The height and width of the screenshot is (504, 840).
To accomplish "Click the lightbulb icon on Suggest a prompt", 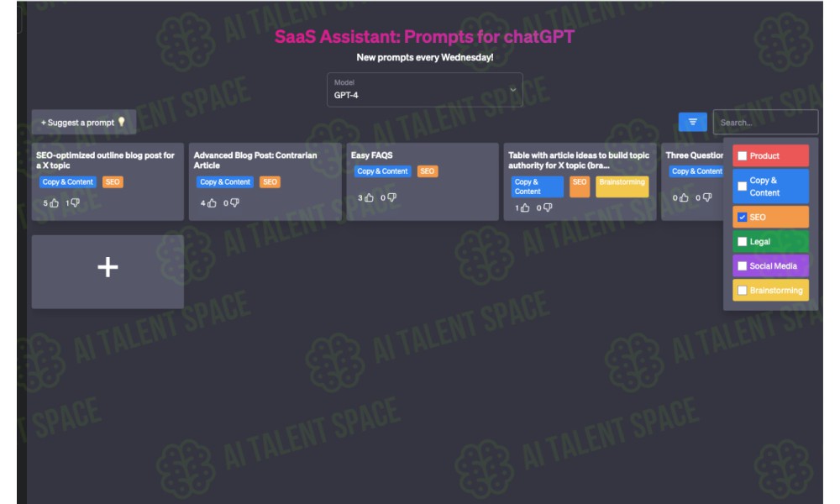I will (x=121, y=122).
